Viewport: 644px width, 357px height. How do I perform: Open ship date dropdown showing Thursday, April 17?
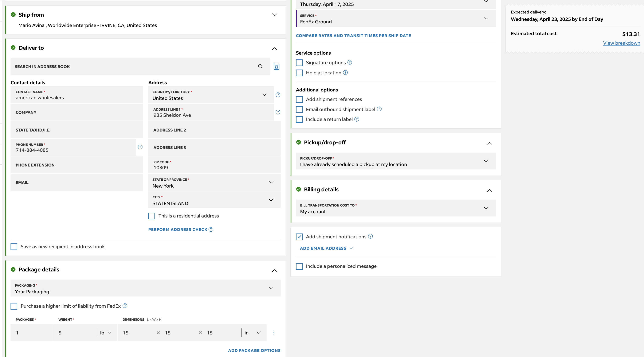[x=396, y=4]
